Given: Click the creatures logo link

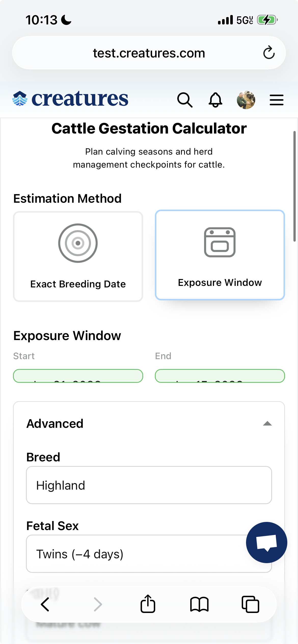Looking at the screenshot, I should (x=70, y=99).
